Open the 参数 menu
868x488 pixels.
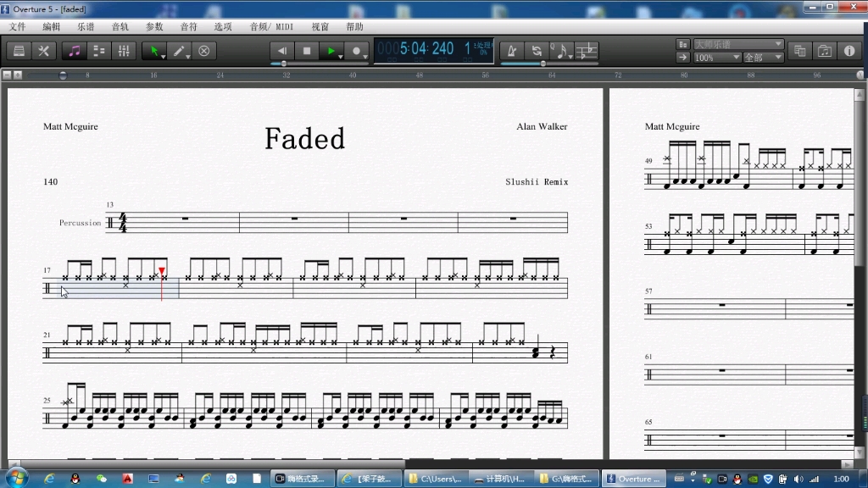coord(154,26)
